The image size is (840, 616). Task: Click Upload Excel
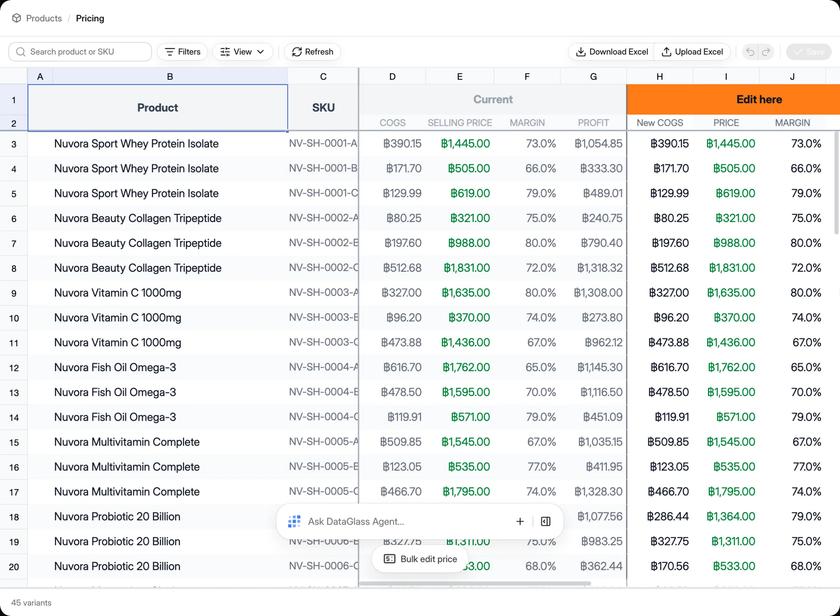692,52
